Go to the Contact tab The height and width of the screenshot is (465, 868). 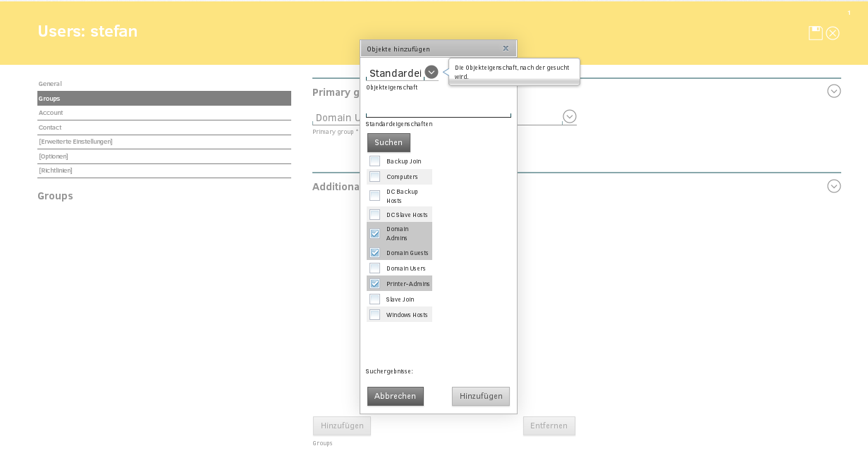pyautogui.click(x=50, y=128)
